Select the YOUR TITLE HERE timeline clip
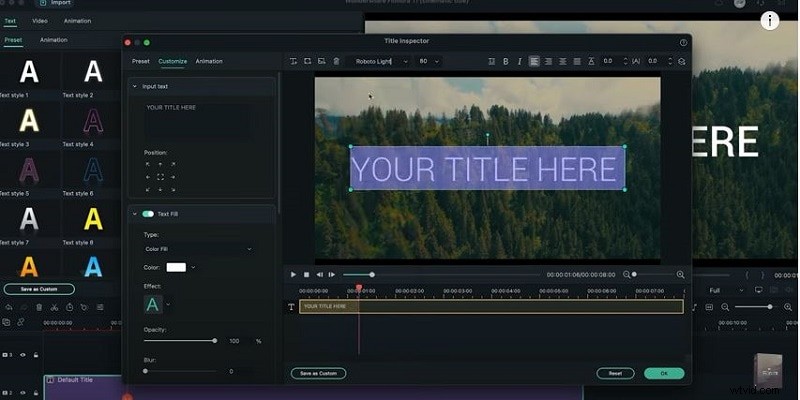This screenshot has width=800, height=400. coord(491,307)
